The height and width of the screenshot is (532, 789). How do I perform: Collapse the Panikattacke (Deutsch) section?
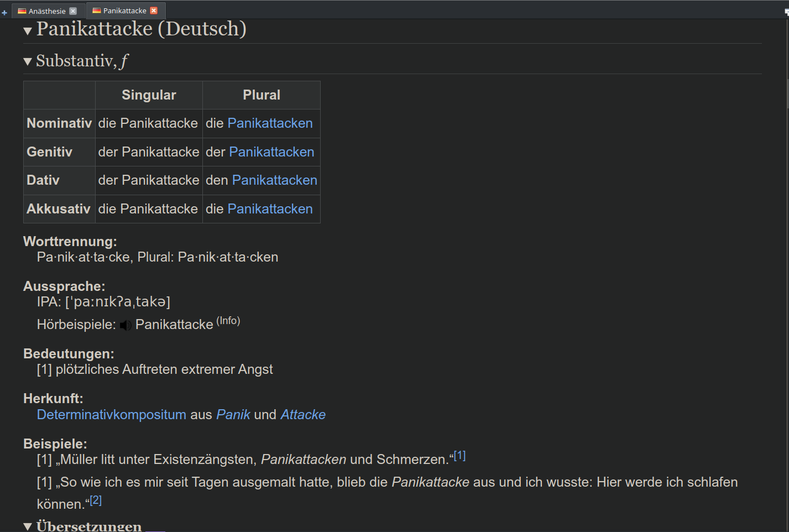click(28, 31)
